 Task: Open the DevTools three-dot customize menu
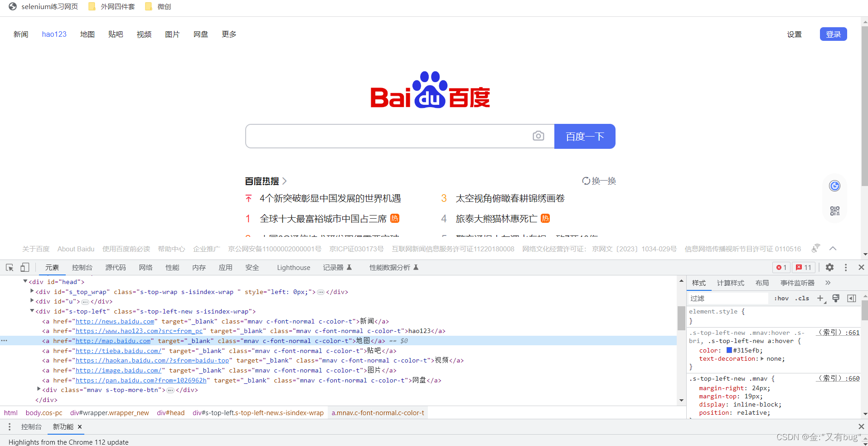(845, 268)
